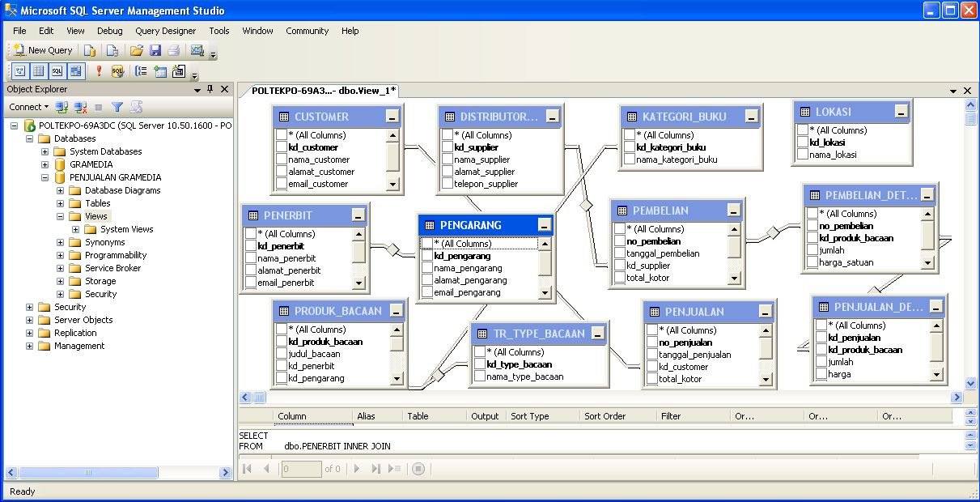Check judul_bacaan in PRODUK_BACAAN table
Viewport: 980px width, 502px height.
(x=282, y=354)
